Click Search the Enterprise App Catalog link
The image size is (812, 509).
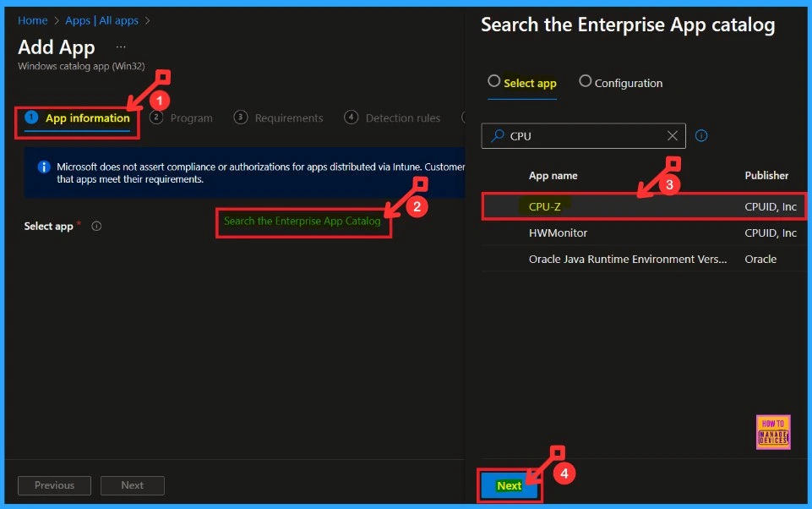pyautogui.click(x=302, y=221)
